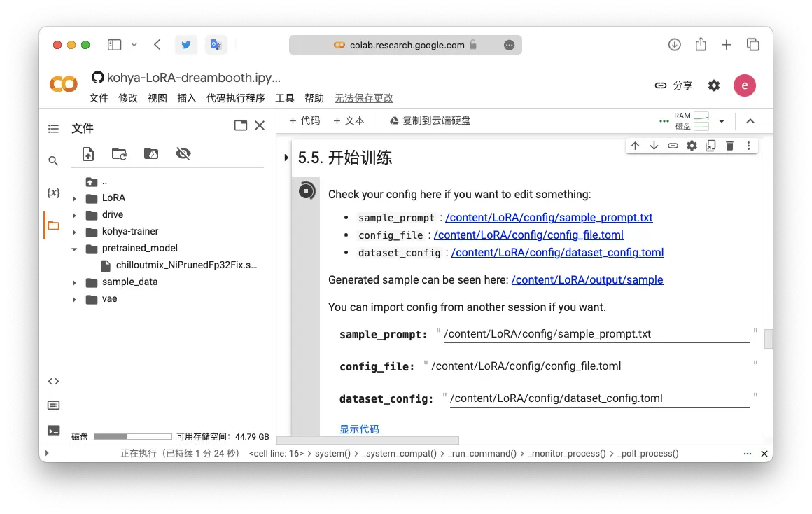Click the vertical scrollbar of the notebook

[768, 339]
